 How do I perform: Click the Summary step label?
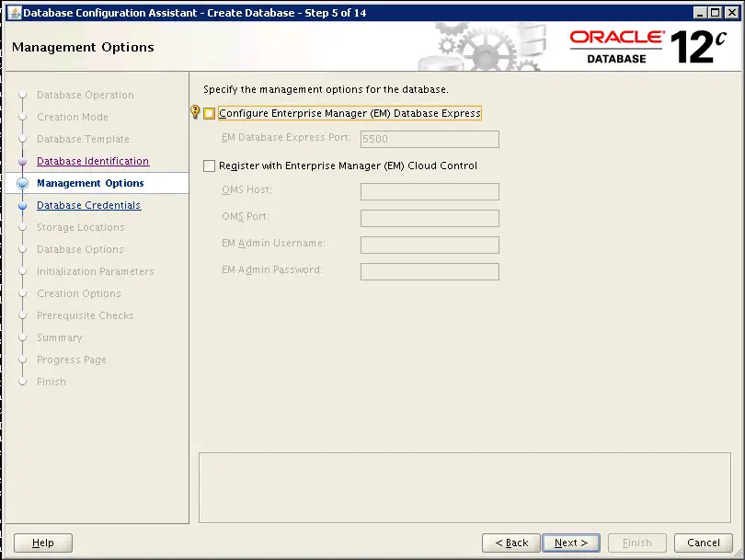(x=60, y=337)
